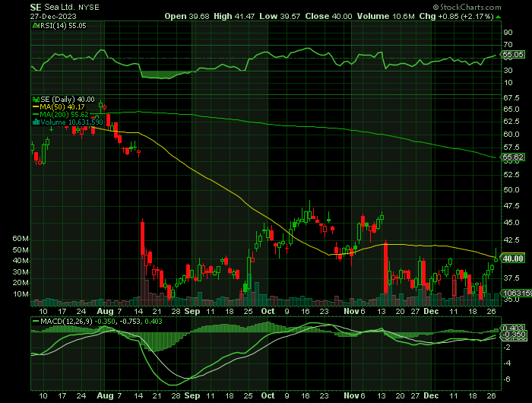Click the RSI(14) 55.05 indicator label
Viewport: 532px width, 403px height.
(63, 26)
